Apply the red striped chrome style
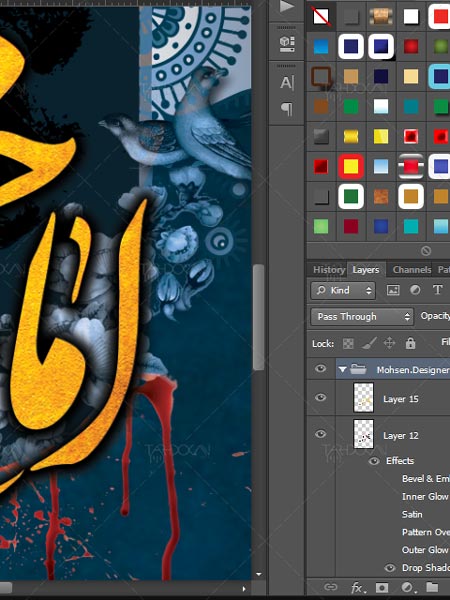 tap(411, 167)
